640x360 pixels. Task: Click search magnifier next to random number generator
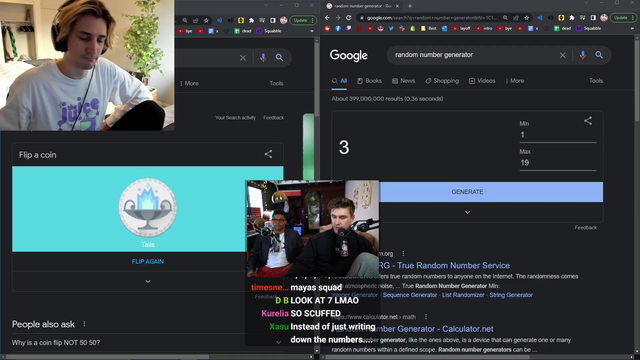[x=599, y=55]
